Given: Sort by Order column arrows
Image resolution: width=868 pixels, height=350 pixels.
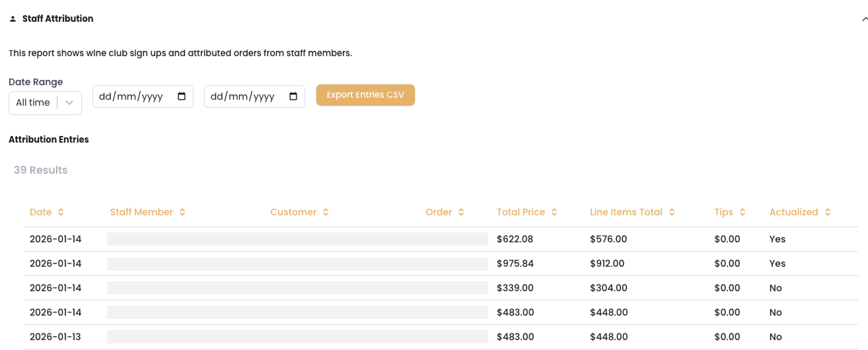Looking at the screenshot, I should coord(461,212).
